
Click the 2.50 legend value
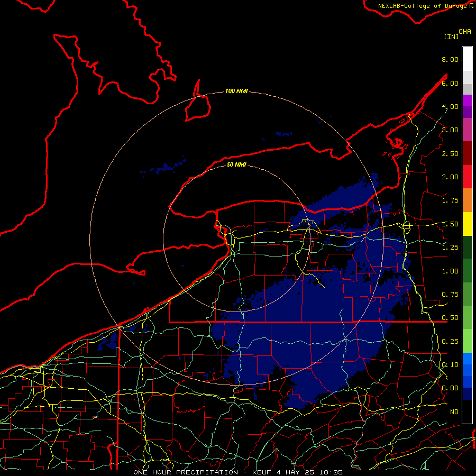pos(450,153)
